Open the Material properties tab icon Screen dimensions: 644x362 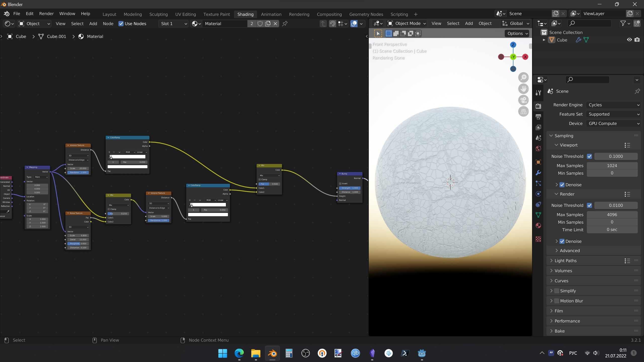tap(538, 225)
